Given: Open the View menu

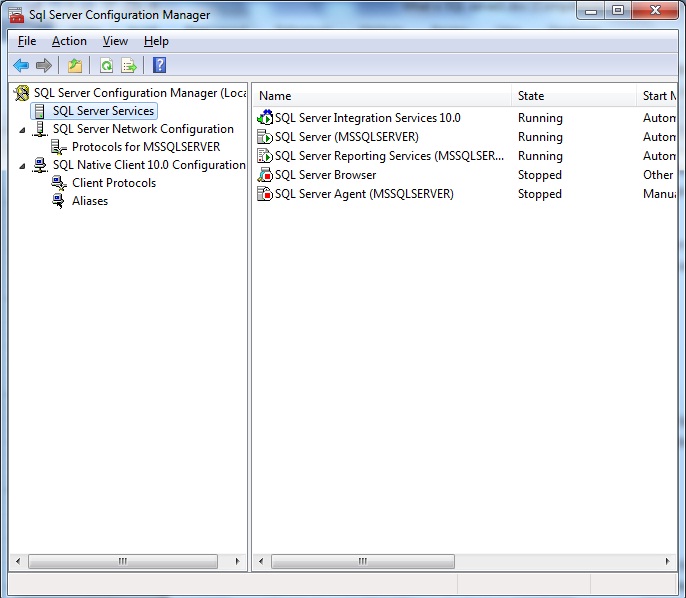Looking at the screenshot, I should pos(115,41).
